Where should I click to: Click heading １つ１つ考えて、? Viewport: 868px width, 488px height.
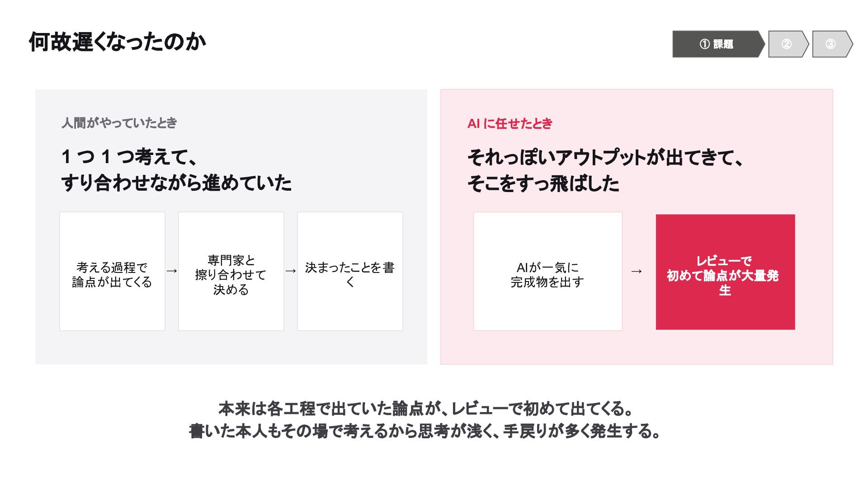pos(129,157)
